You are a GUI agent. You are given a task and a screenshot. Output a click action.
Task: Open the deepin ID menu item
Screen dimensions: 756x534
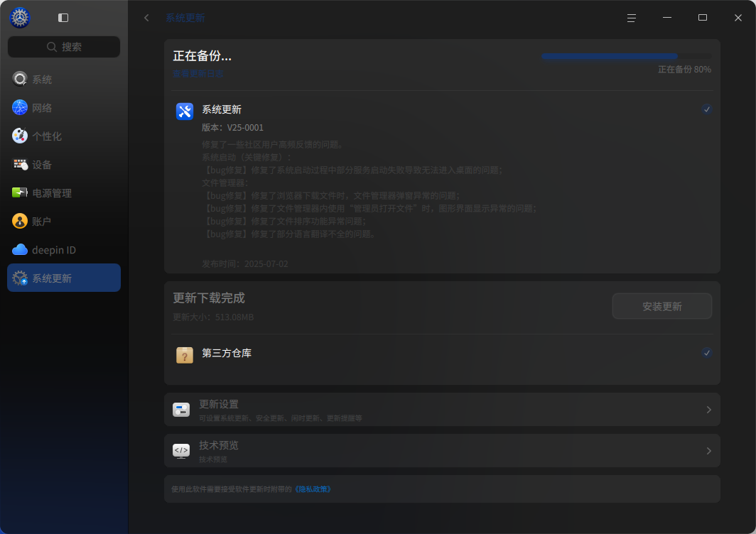[x=64, y=250]
